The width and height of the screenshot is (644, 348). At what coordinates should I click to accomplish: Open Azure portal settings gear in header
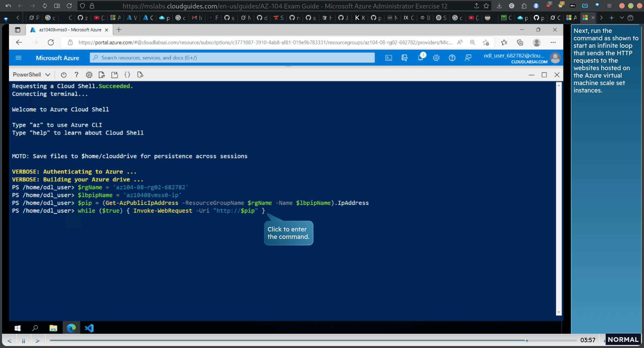436,58
